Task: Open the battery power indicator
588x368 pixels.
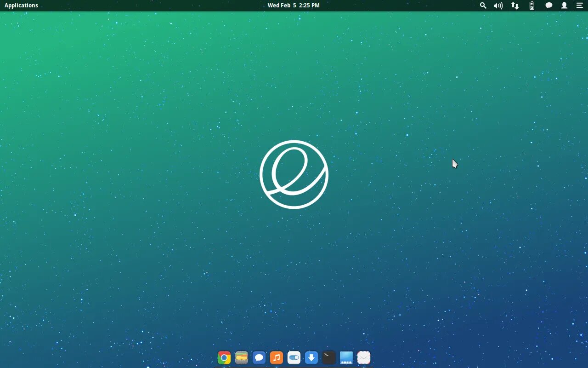Action: (x=532, y=6)
